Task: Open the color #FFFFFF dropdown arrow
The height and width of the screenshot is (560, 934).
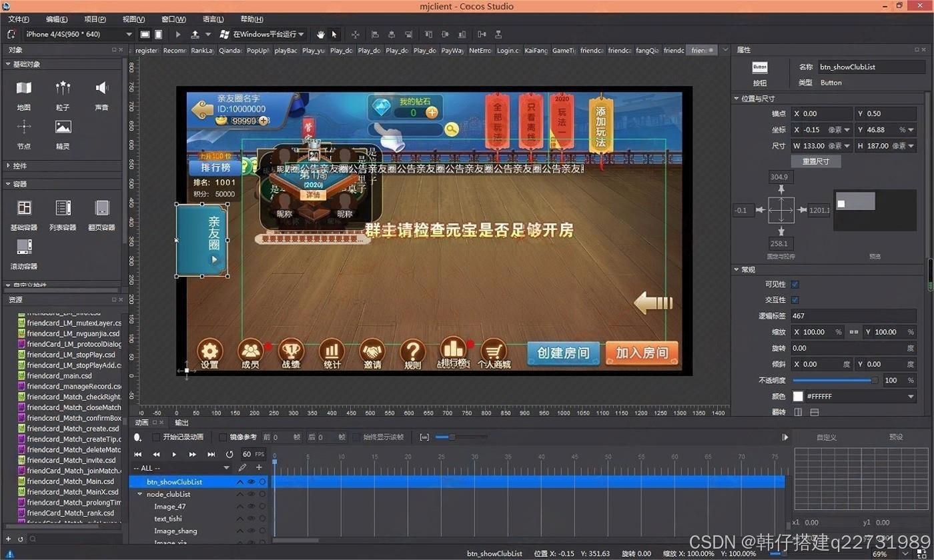Action: click(x=911, y=396)
